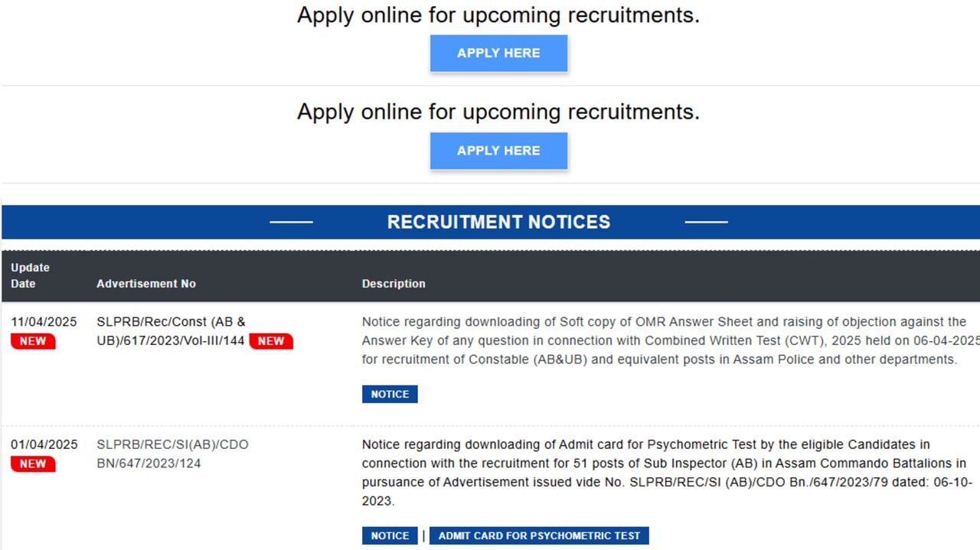Click red NEW badge under 11/04/2025 date

coord(33,341)
